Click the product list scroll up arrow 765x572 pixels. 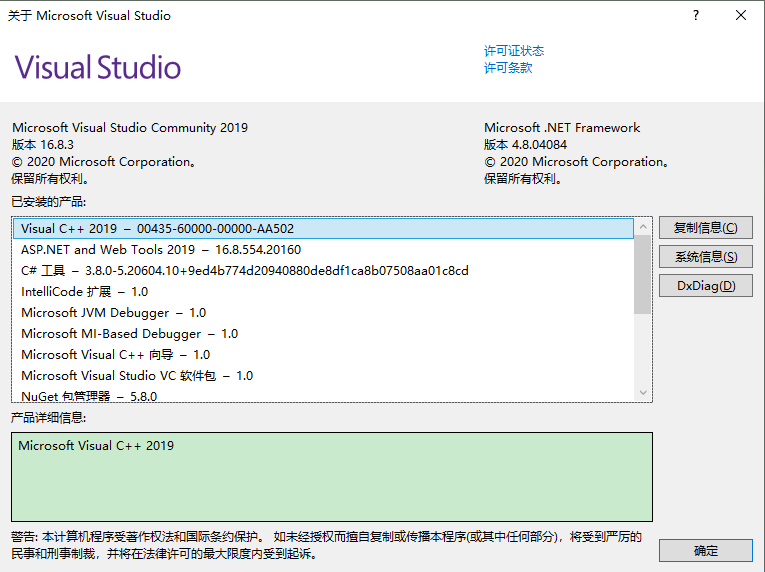click(643, 226)
